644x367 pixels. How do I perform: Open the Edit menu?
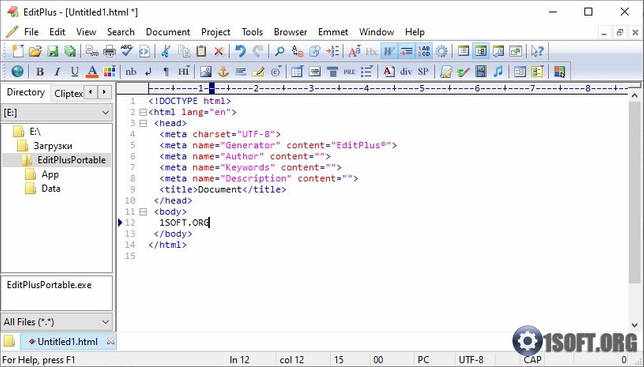(57, 32)
